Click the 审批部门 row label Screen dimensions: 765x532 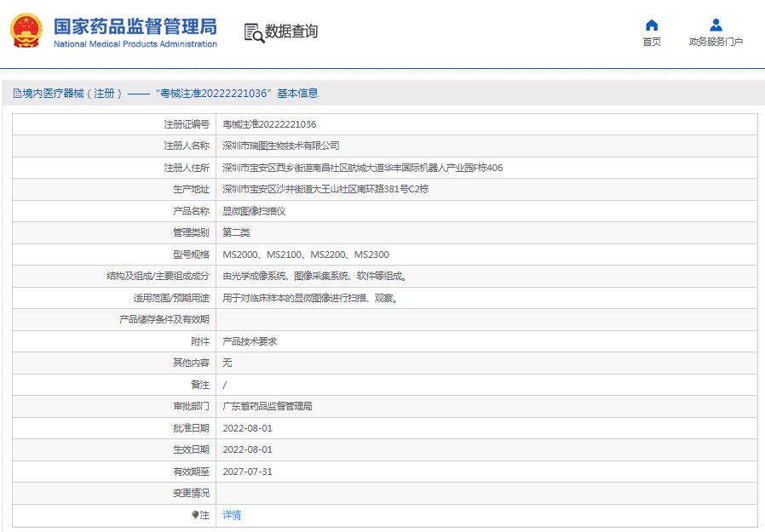coord(191,406)
